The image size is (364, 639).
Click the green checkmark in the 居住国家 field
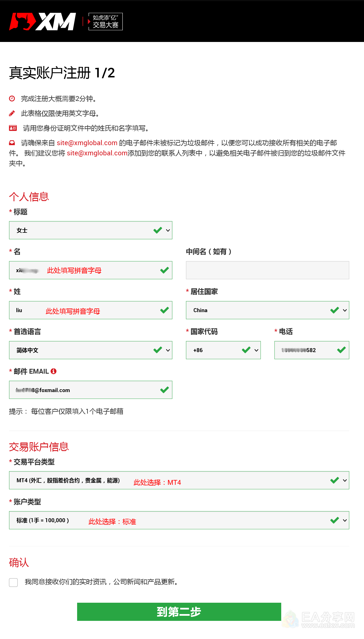pyautogui.click(x=335, y=310)
